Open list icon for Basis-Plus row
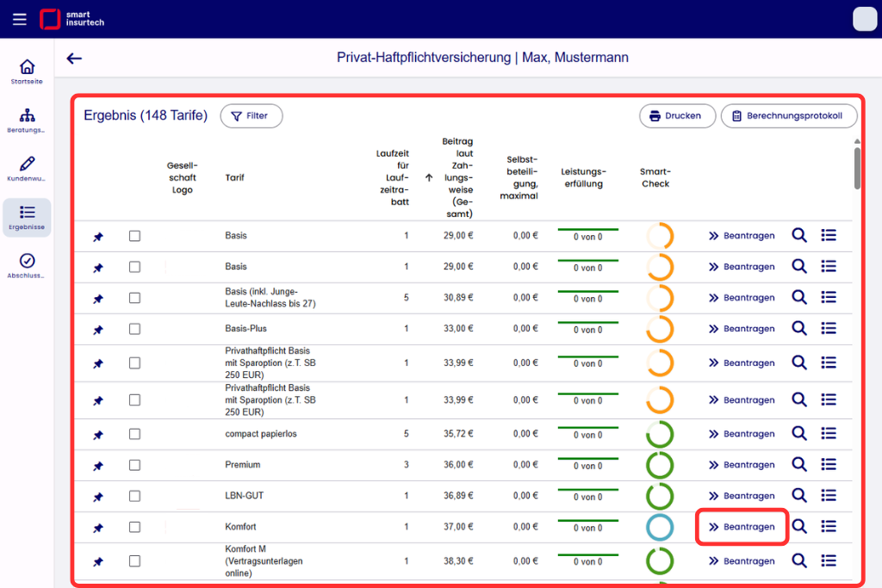This screenshot has width=882, height=588. pyautogui.click(x=829, y=328)
